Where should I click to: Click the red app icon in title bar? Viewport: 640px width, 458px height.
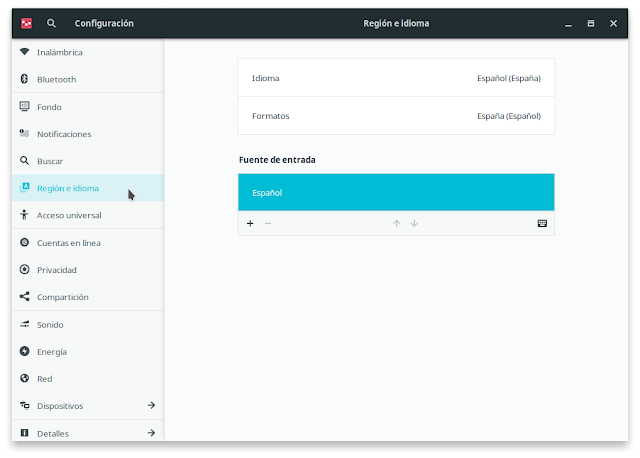(27, 23)
